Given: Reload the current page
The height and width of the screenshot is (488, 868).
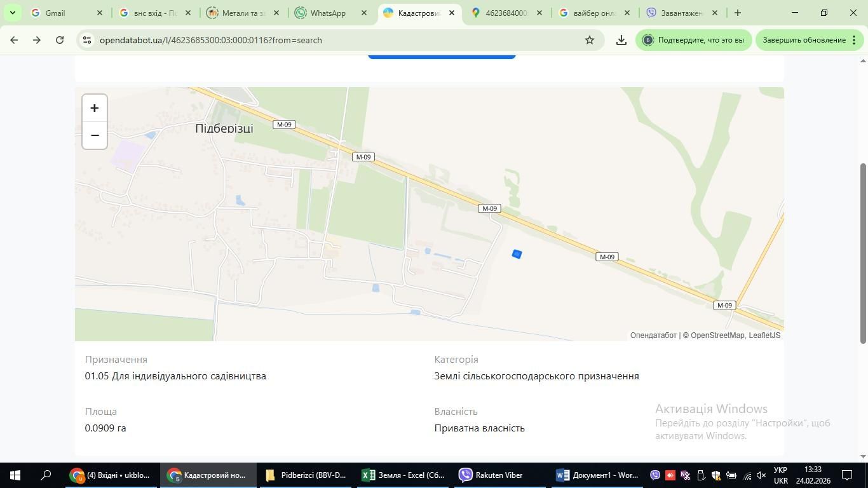Looking at the screenshot, I should point(60,40).
